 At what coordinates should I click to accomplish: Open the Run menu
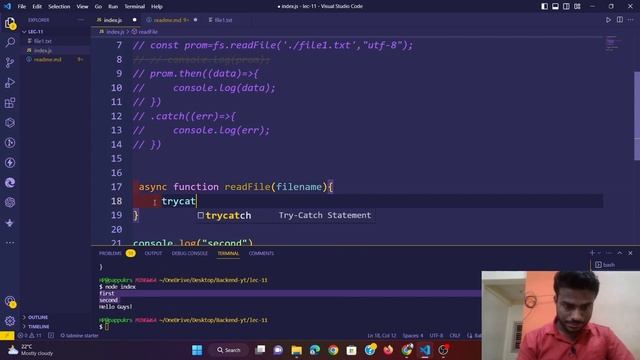(113, 7)
